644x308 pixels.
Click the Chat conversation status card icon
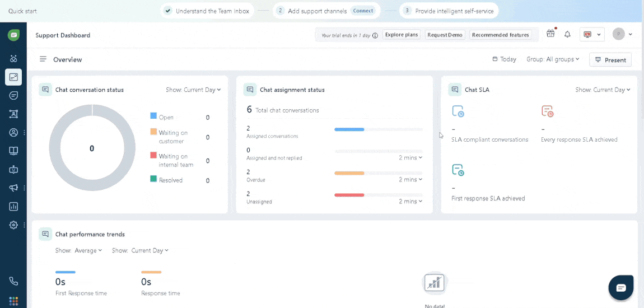tap(45, 90)
